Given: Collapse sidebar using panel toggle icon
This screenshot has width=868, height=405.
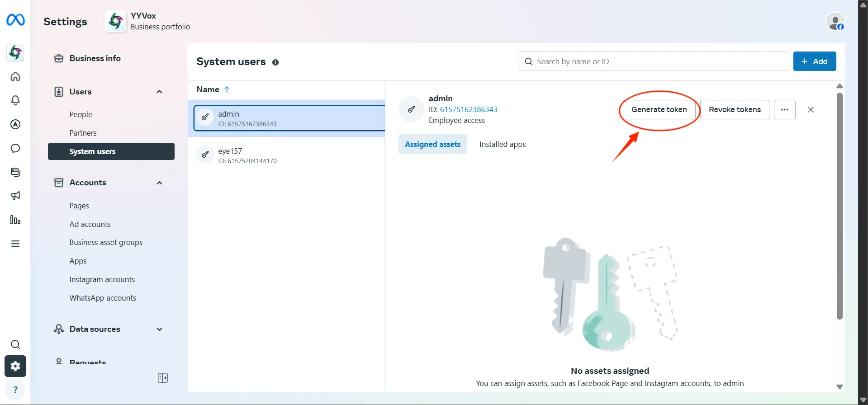Looking at the screenshot, I should coord(163,378).
